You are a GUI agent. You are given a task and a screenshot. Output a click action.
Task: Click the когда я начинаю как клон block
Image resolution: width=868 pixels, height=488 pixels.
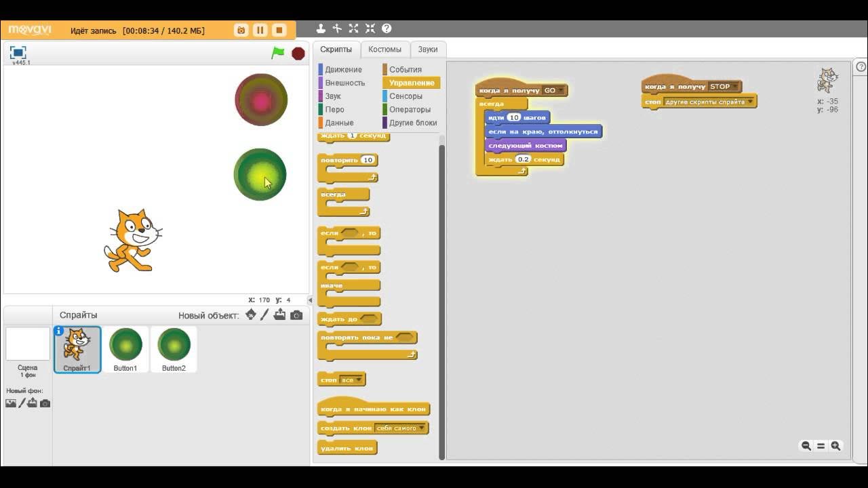tap(374, 408)
